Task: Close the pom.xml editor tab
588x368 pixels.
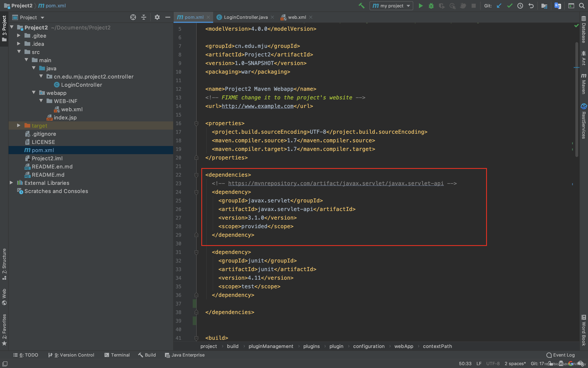Action: [x=208, y=17]
